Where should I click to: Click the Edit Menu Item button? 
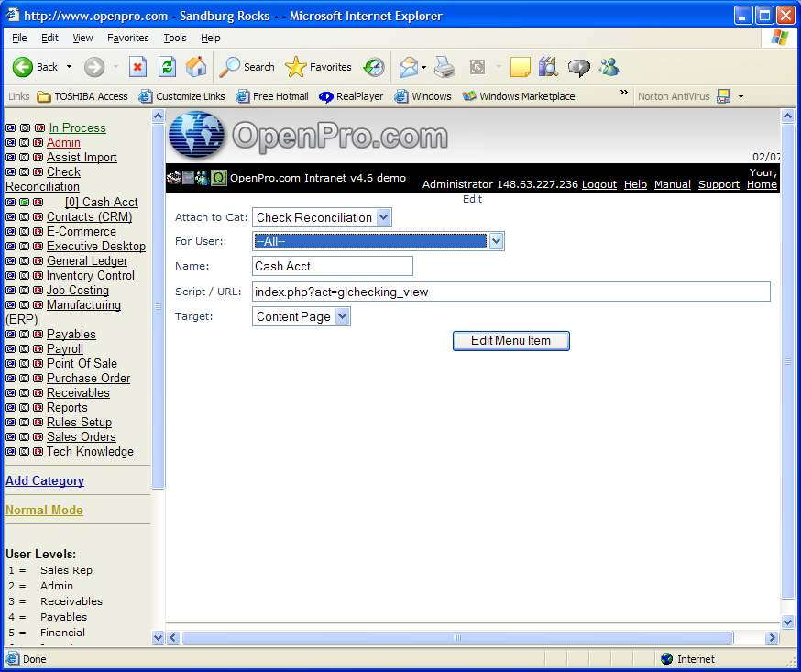[x=510, y=341]
